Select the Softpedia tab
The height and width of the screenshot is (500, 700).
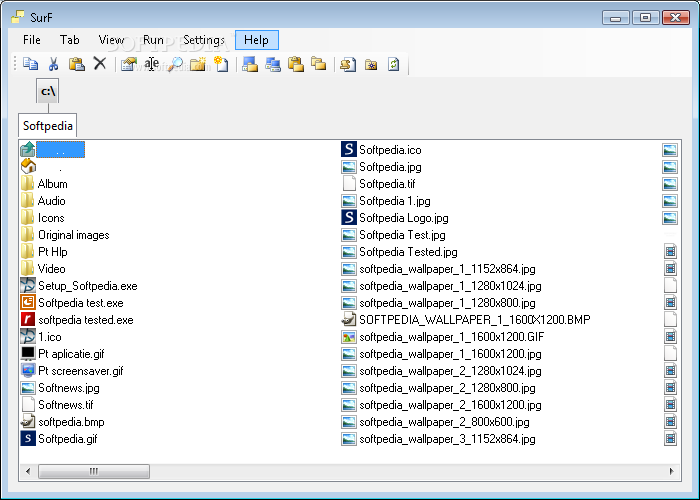(48, 125)
